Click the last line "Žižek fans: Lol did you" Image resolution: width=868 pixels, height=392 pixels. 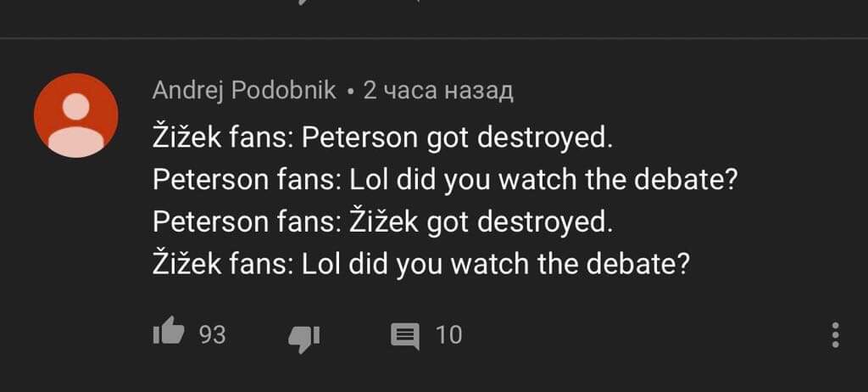tap(421, 264)
